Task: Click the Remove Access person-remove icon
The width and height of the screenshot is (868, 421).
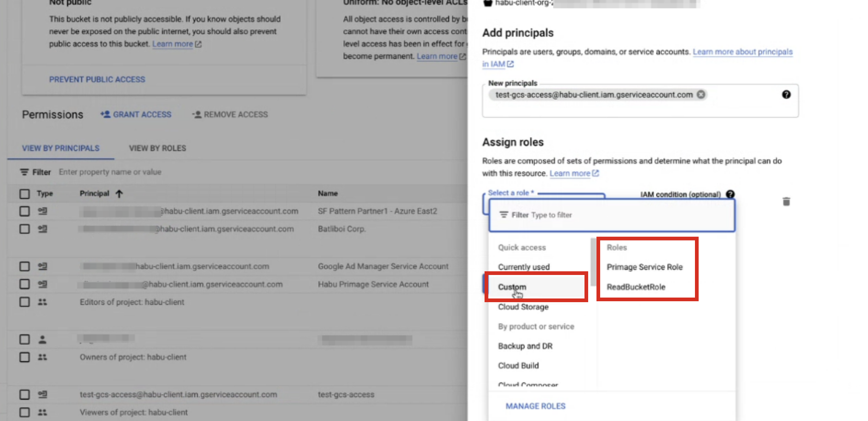Action: [x=197, y=114]
